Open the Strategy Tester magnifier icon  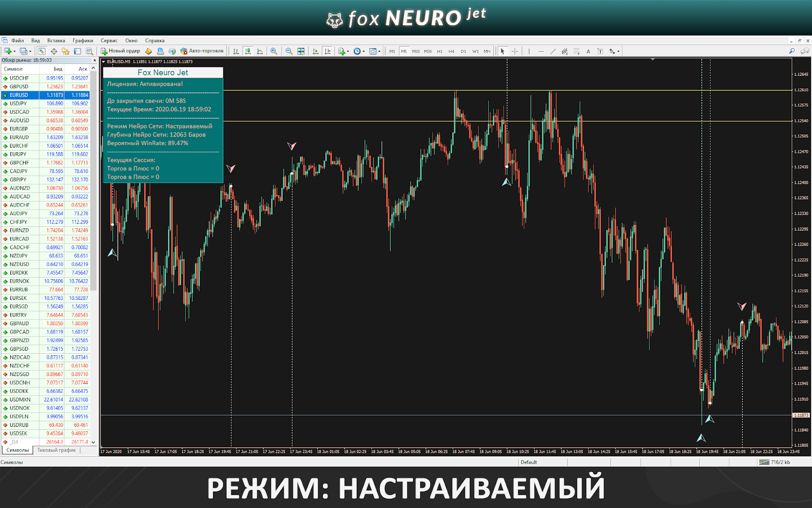pos(89,51)
